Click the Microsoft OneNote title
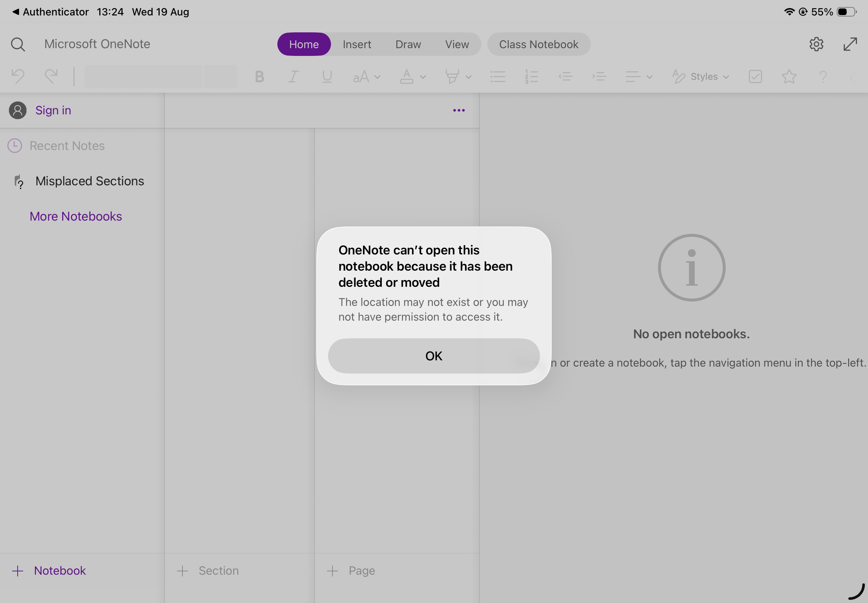The width and height of the screenshot is (868, 603). tap(97, 44)
